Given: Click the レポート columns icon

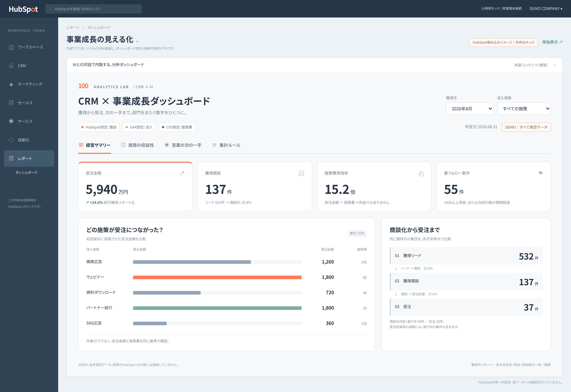Looking at the screenshot, I should [11, 158].
